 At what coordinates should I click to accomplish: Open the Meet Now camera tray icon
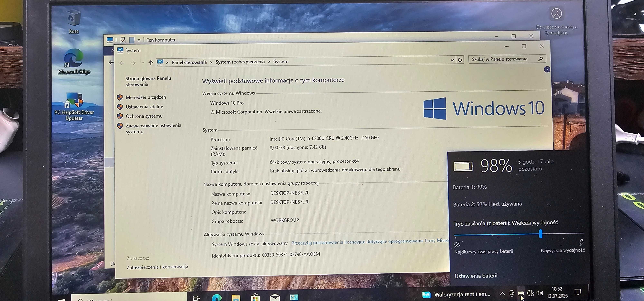pyautogui.click(x=512, y=293)
